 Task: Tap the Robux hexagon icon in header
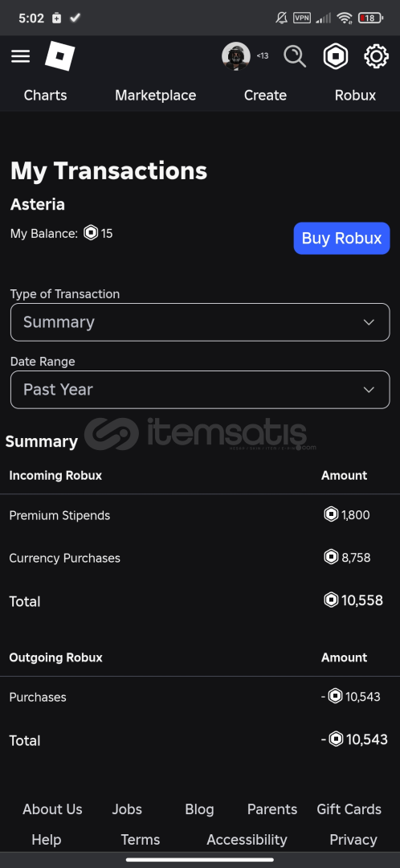coord(335,56)
